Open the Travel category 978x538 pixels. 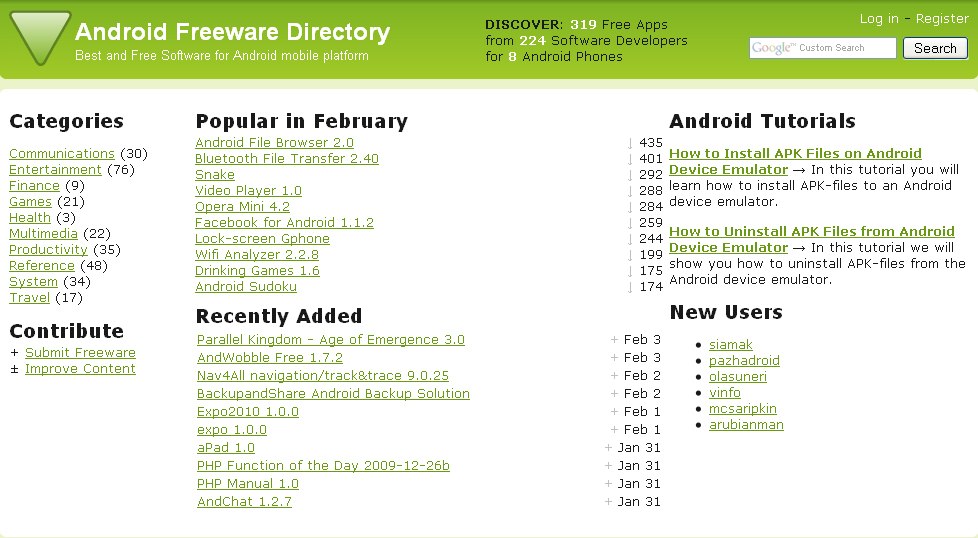29,297
